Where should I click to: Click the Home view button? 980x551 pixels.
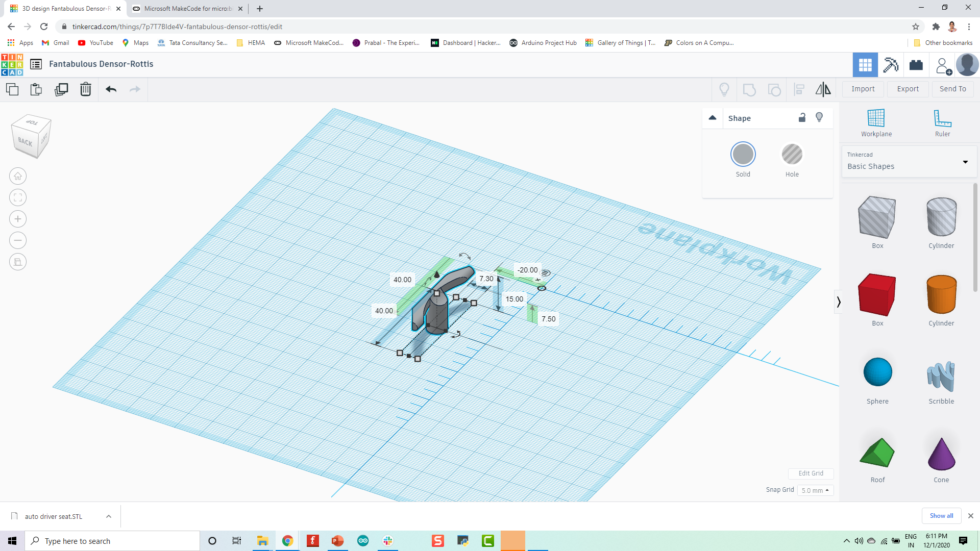click(x=18, y=176)
